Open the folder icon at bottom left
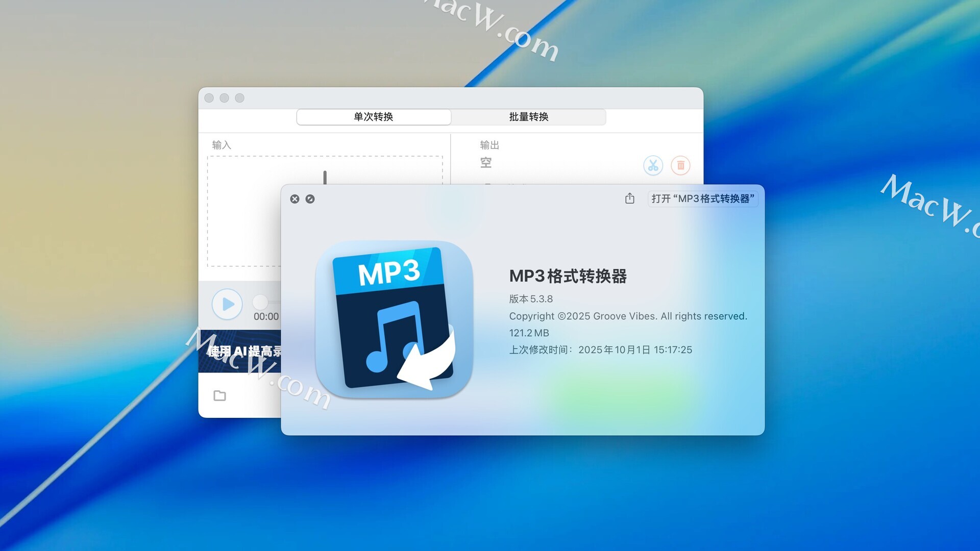Viewport: 980px width, 551px height. [219, 395]
